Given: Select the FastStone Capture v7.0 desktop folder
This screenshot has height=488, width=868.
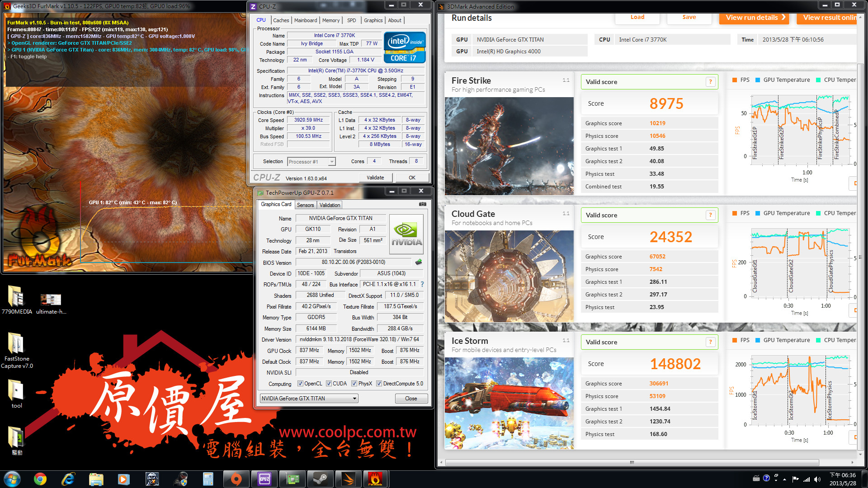Looking at the screenshot, I should click(17, 351).
